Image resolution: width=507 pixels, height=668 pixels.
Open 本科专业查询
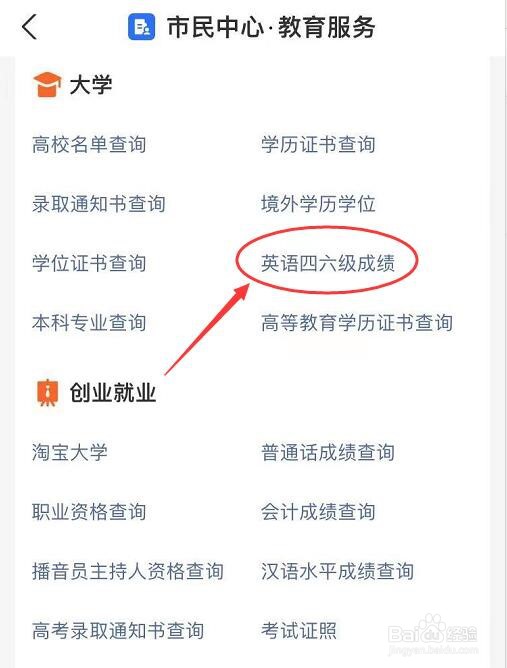pos(89,322)
